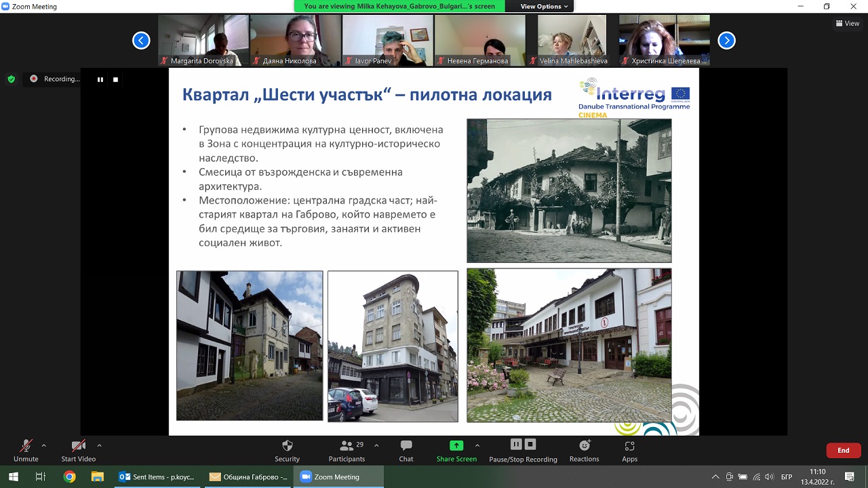The width and height of the screenshot is (868, 488).
Task: Expand audio options arrow next to Unmute
Action: tap(44, 446)
